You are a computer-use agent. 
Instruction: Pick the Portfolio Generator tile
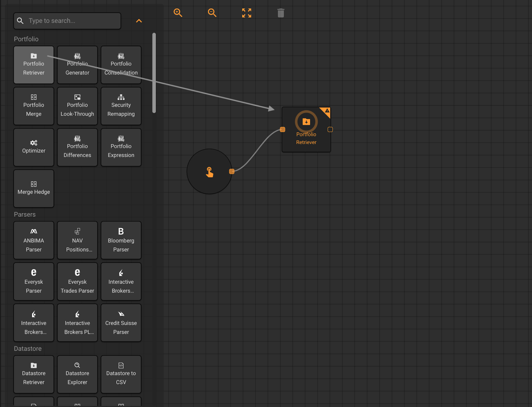click(77, 65)
